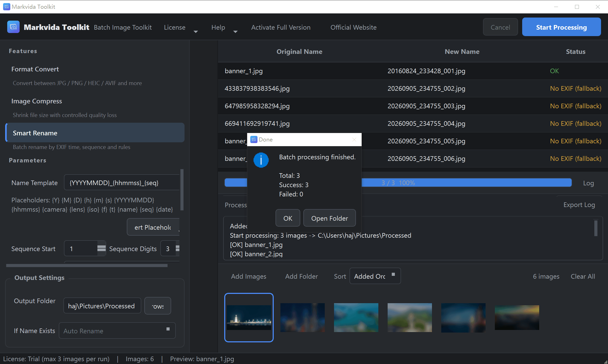Click the Log button beside progress bar

(588, 183)
